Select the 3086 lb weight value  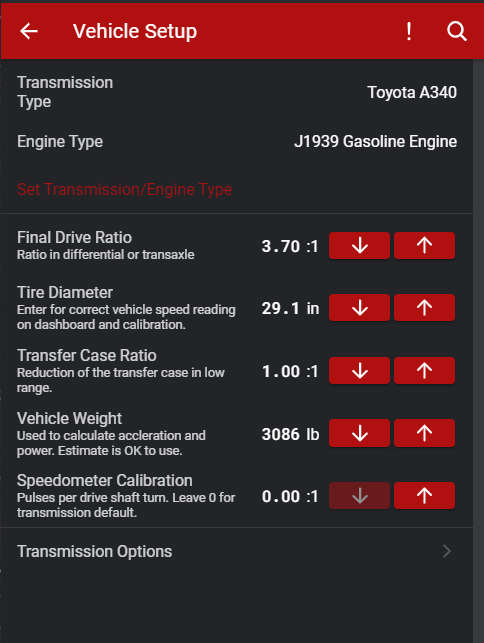pos(290,434)
